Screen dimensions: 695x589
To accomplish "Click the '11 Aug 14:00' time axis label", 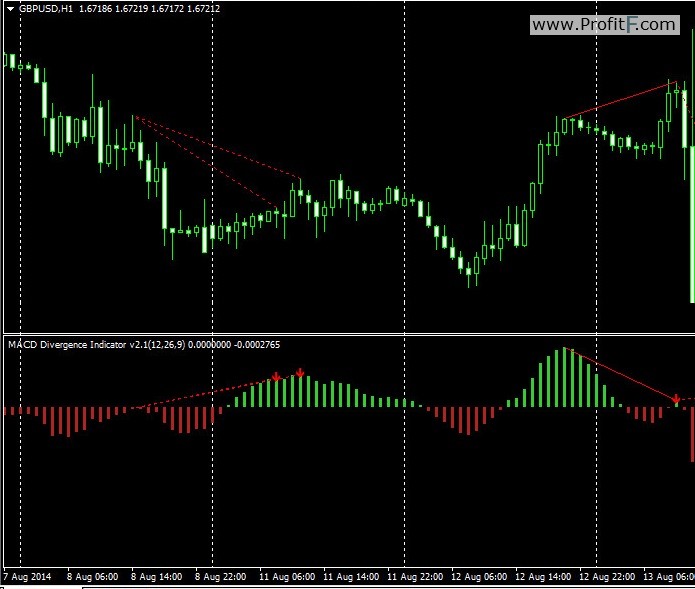I will coord(351,577).
